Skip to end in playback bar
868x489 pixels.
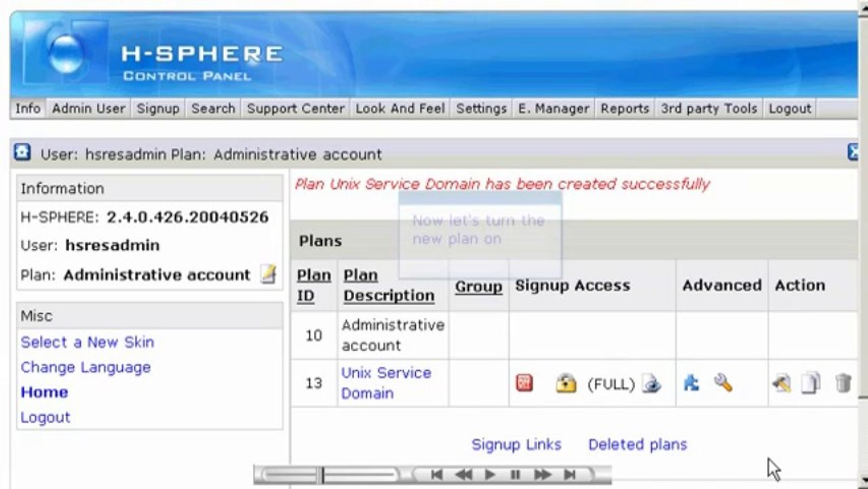pyautogui.click(x=570, y=475)
